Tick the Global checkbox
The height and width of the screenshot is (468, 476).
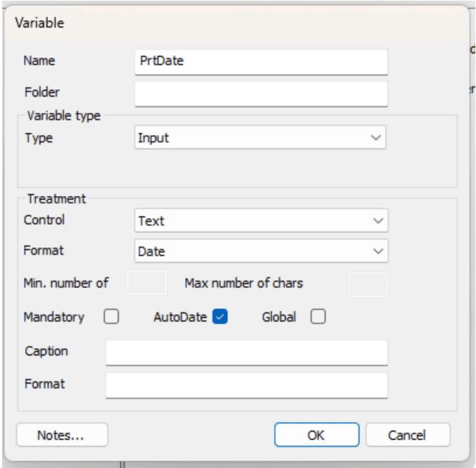pos(318,317)
